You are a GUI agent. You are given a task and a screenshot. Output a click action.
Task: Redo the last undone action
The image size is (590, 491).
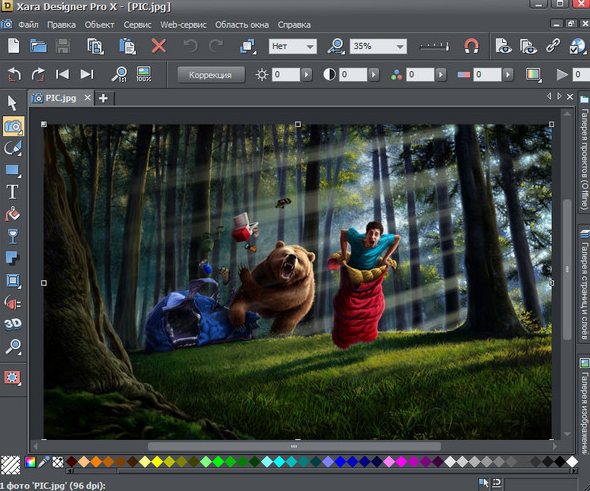click(x=216, y=46)
